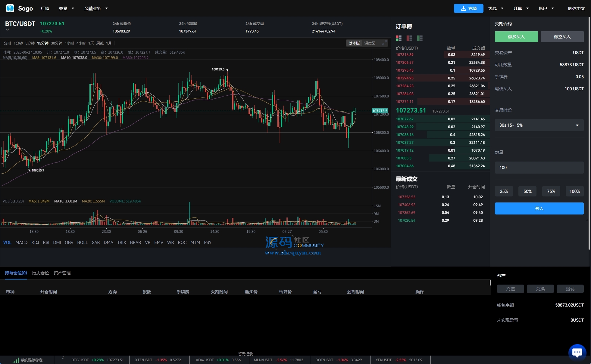The height and width of the screenshot is (364, 591).
Task: Show buy-orders-only order book view
Action: (420, 38)
